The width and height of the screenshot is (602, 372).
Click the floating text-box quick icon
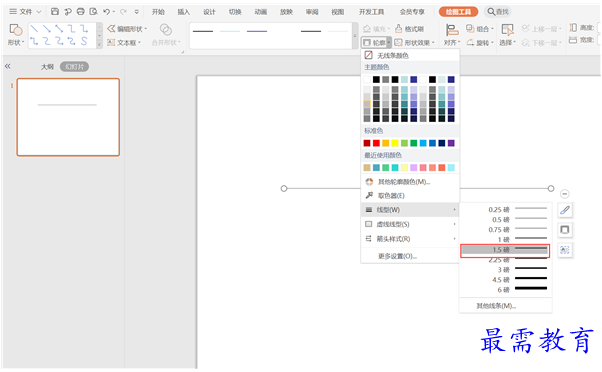(x=565, y=250)
